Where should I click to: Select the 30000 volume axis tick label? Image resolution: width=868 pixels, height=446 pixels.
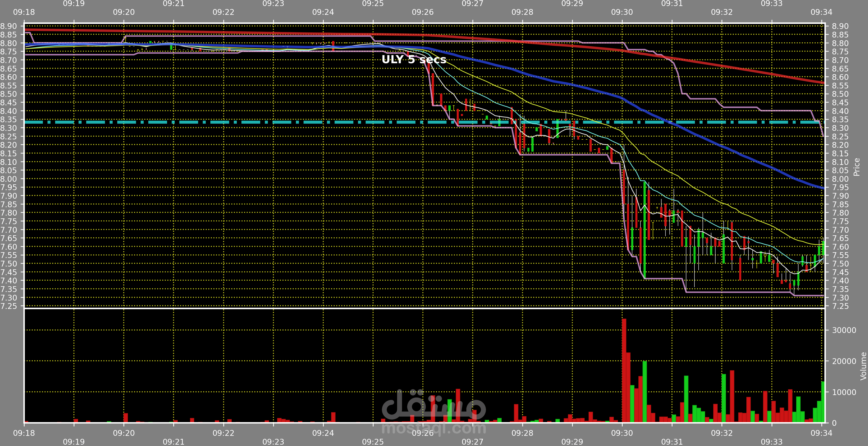[844, 330]
